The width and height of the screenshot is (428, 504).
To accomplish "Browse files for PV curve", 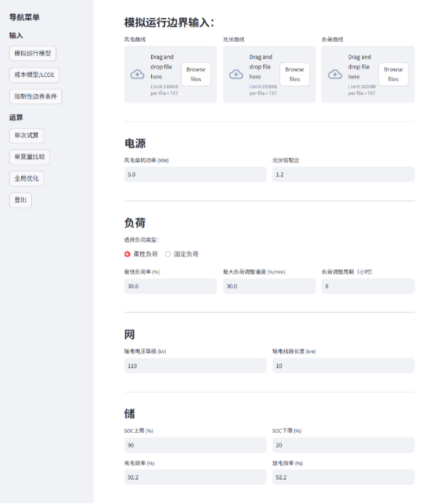I will [295, 74].
